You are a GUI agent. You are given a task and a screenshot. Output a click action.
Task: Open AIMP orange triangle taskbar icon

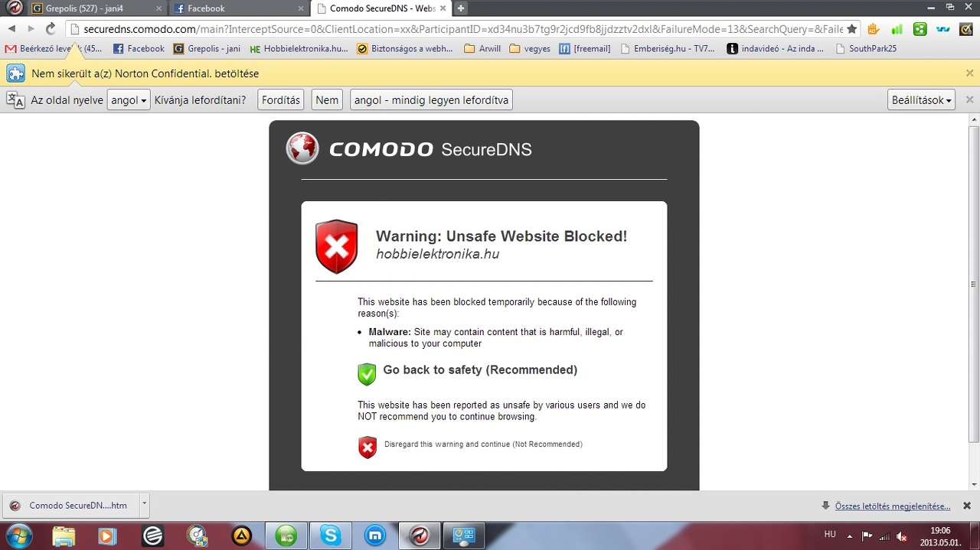coord(242,535)
